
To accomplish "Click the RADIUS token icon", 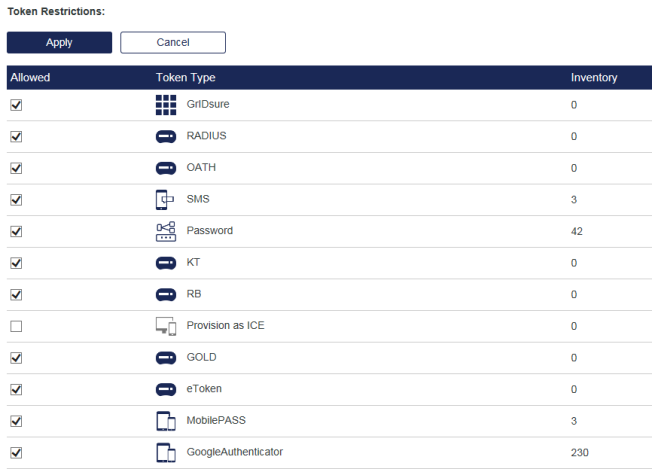I will click(166, 137).
